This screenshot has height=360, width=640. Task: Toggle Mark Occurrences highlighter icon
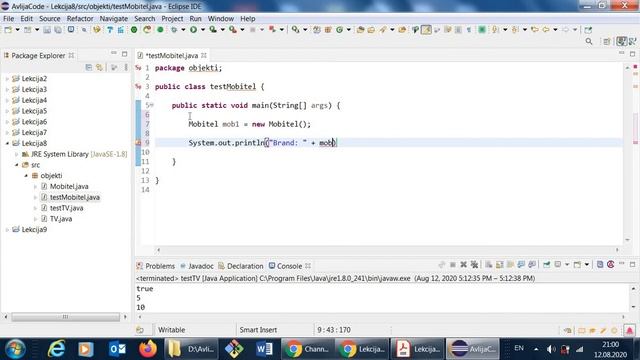coord(426,29)
